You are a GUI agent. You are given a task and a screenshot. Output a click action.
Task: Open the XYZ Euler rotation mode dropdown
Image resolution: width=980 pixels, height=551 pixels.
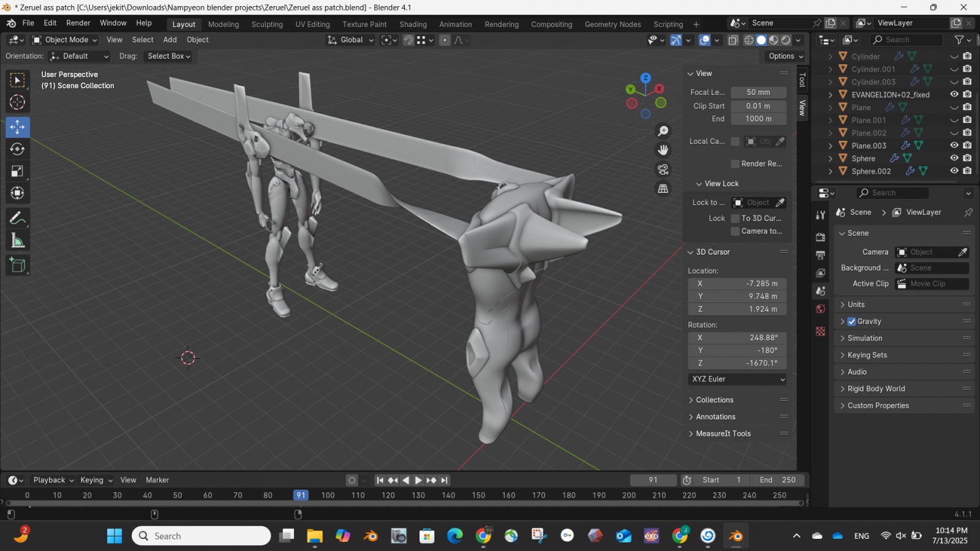[x=737, y=380]
